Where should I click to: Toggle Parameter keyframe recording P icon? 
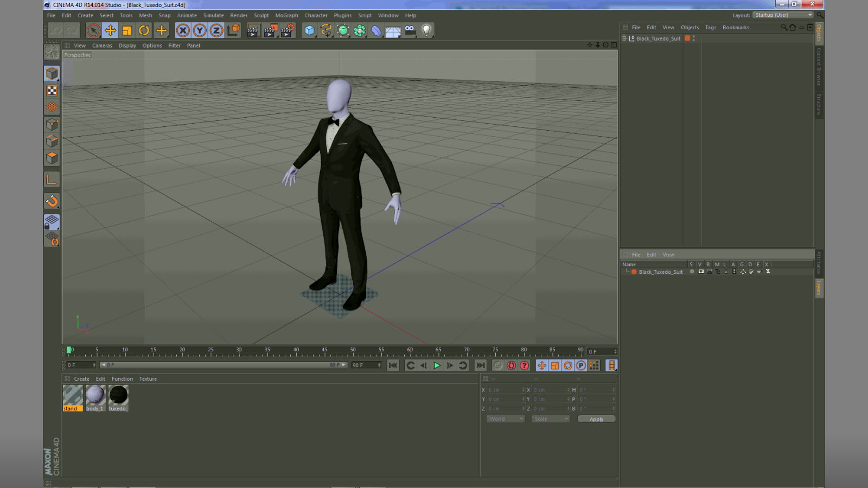pyautogui.click(x=581, y=365)
